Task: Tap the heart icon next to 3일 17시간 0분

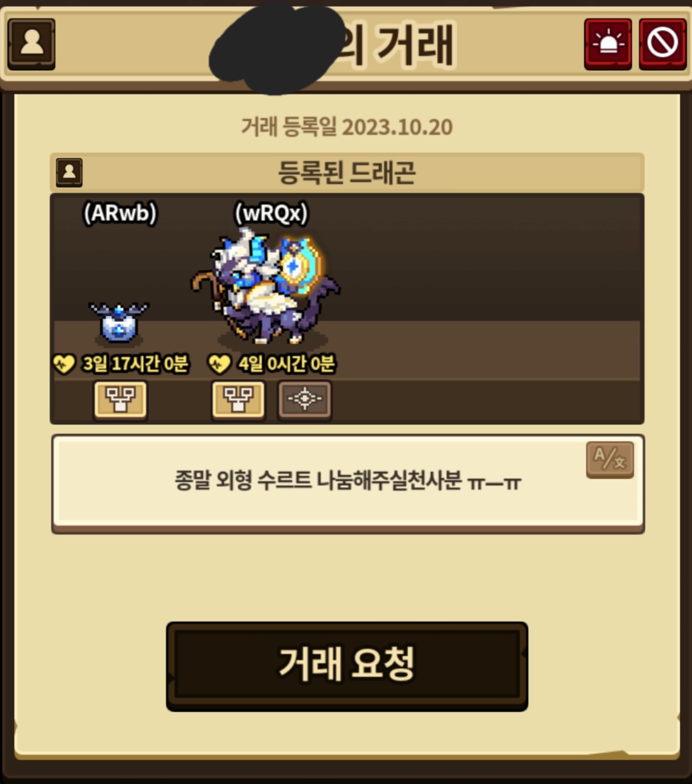Action: 64,364
